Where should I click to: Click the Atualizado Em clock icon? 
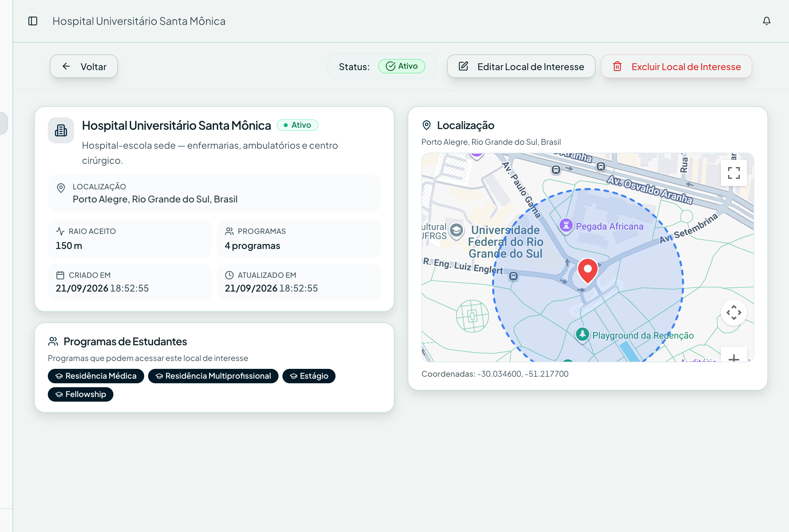[229, 275]
